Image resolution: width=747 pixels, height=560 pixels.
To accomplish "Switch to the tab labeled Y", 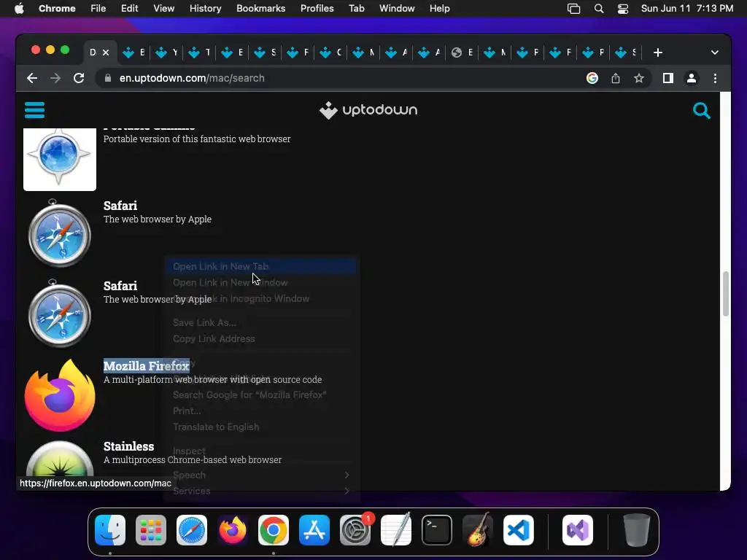I will (x=167, y=52).
